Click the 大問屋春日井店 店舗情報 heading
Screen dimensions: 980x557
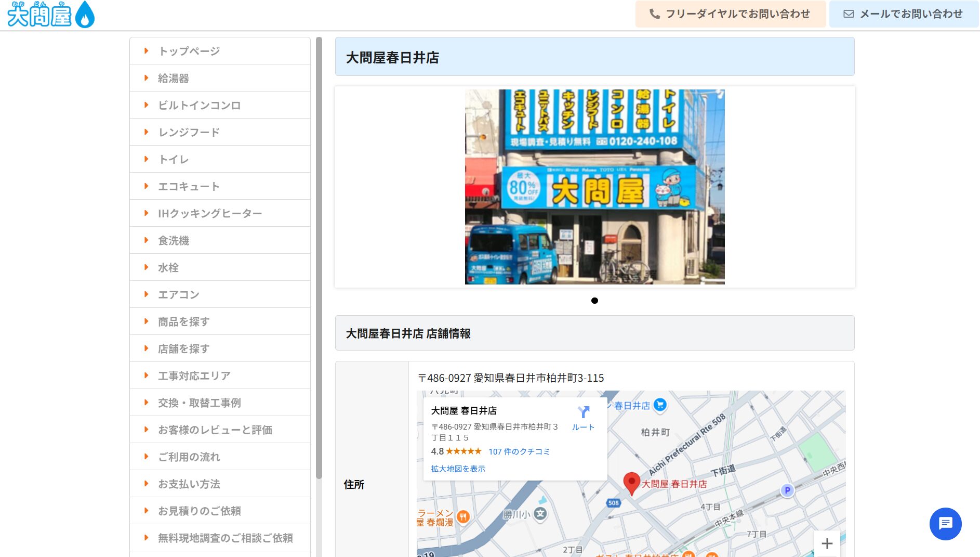click(x=408, y=333)
